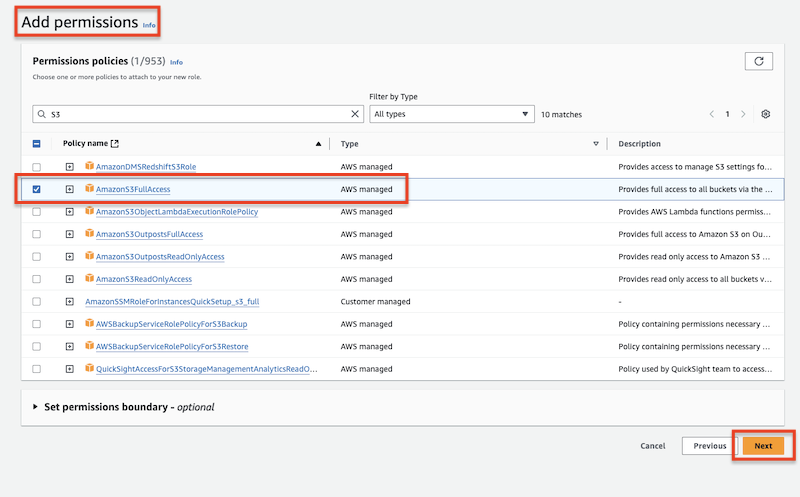The width and height of the screenshot is (800, 497).
Task: Expand the AmazonDMSRedshiftS3Role row details
Action: [70, 167]
